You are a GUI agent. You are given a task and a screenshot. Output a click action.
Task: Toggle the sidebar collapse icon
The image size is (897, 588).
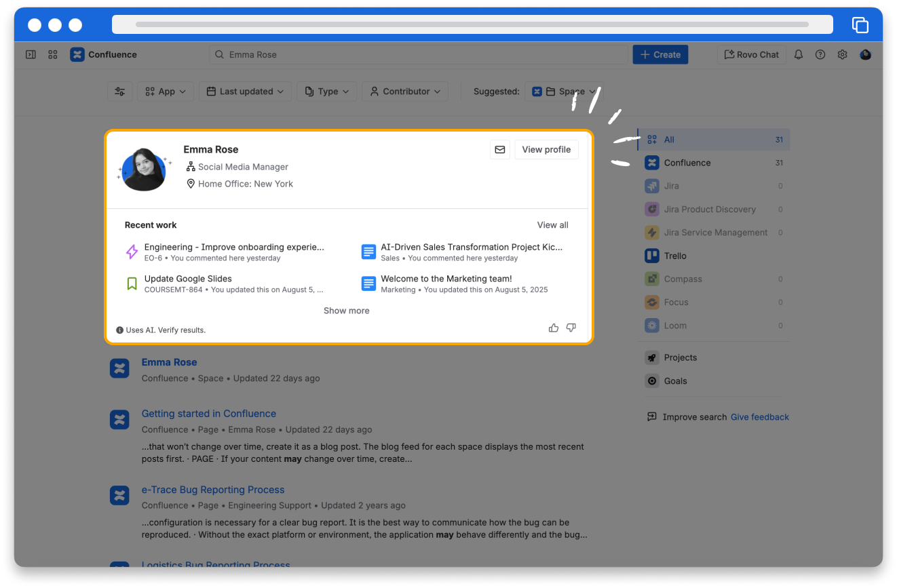coord(31,55)
